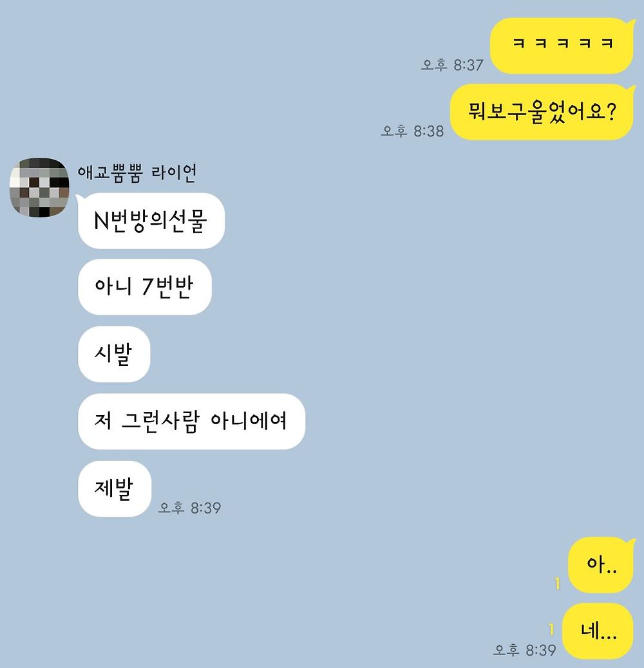Select the yellow 네... message bubble
Screen dimensions: 644x668
(x=598, y=631)
